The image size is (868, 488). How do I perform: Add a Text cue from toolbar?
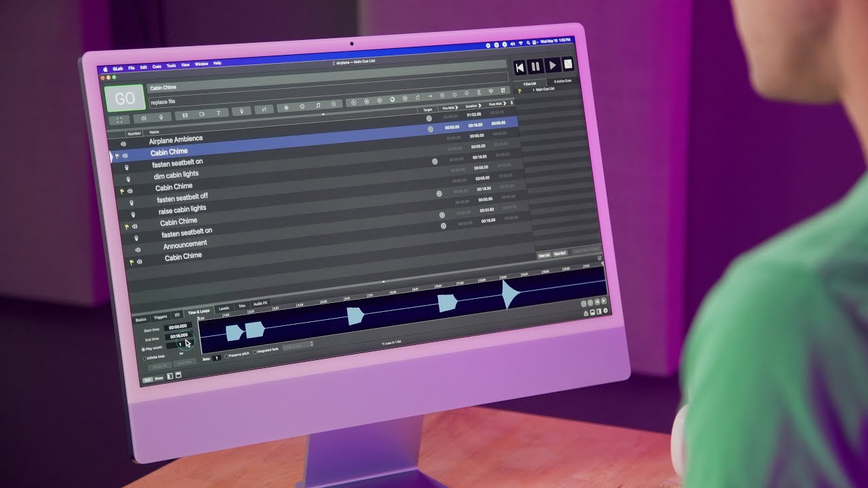[218, 113]
